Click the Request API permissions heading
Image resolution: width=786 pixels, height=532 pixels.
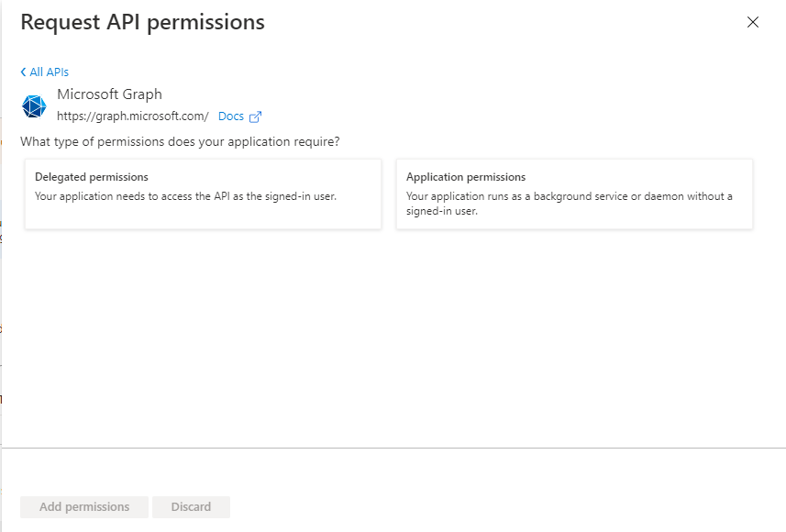[x=143, y=23]
